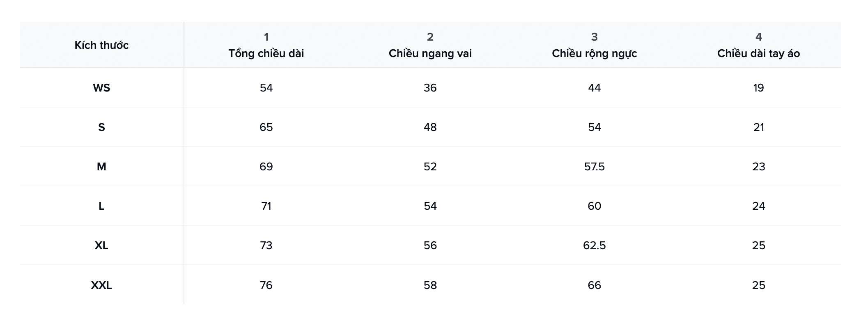Image resolution: width=868 pixels, height=321 pixels.
Task: Click chest width value 57.5 for M
Action: point(594,167)
